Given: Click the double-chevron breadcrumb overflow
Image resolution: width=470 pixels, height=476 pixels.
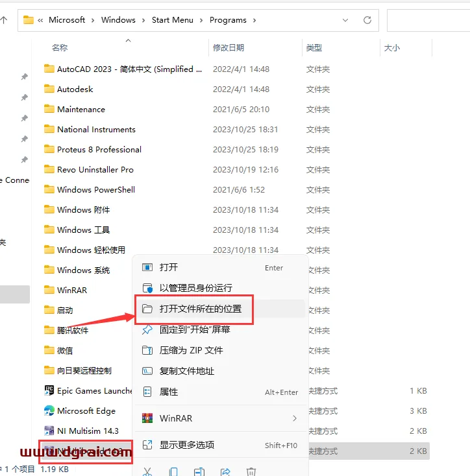Looking at the screenshot, I should 40,20.
